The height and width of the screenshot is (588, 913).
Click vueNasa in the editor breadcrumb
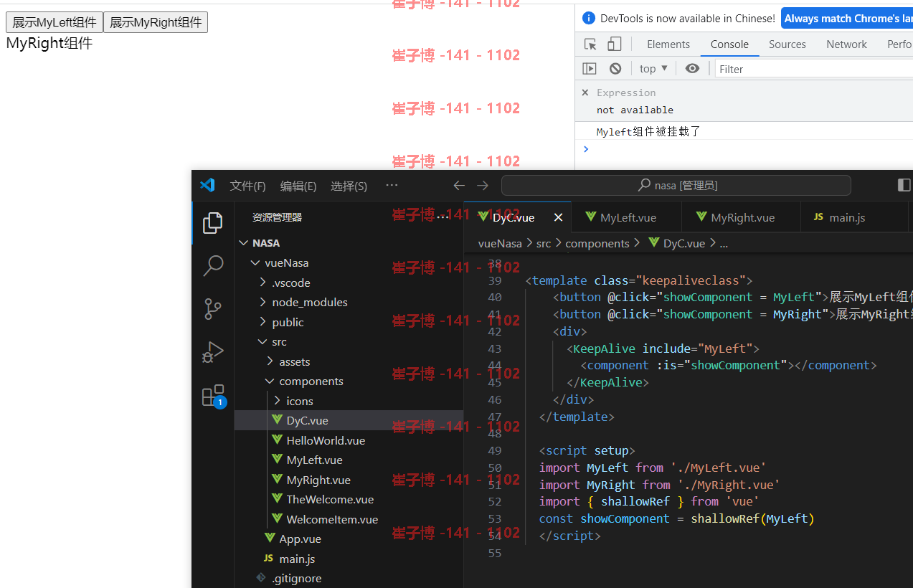click(500, 244)
